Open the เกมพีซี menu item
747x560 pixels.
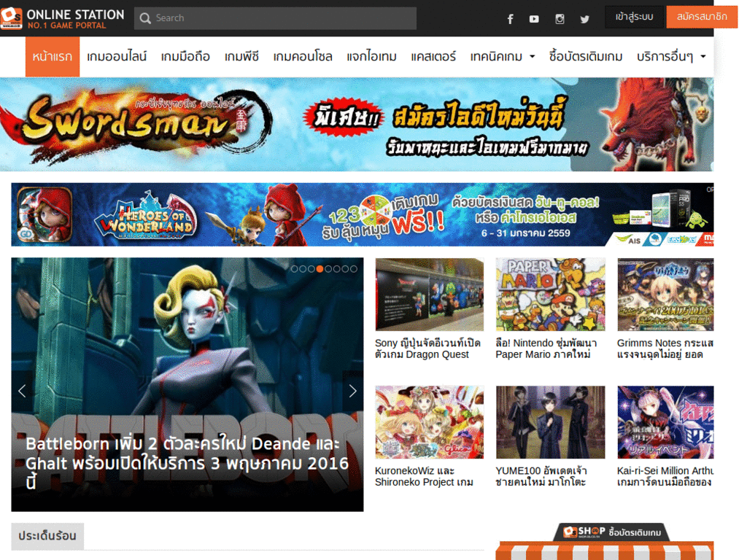coord(241,57)
